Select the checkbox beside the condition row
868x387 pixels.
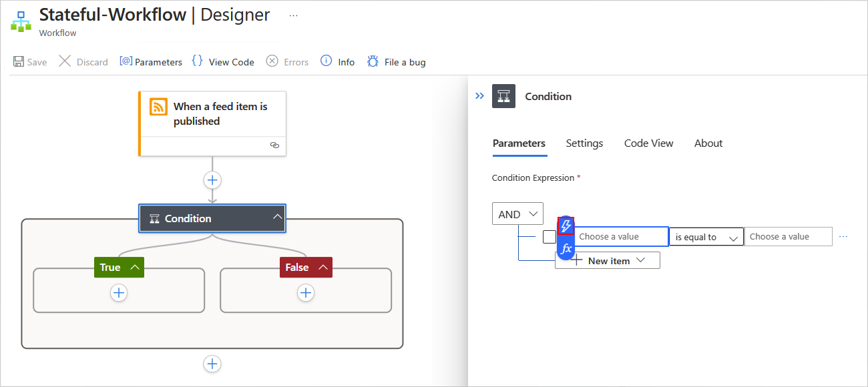pos(550,236)
